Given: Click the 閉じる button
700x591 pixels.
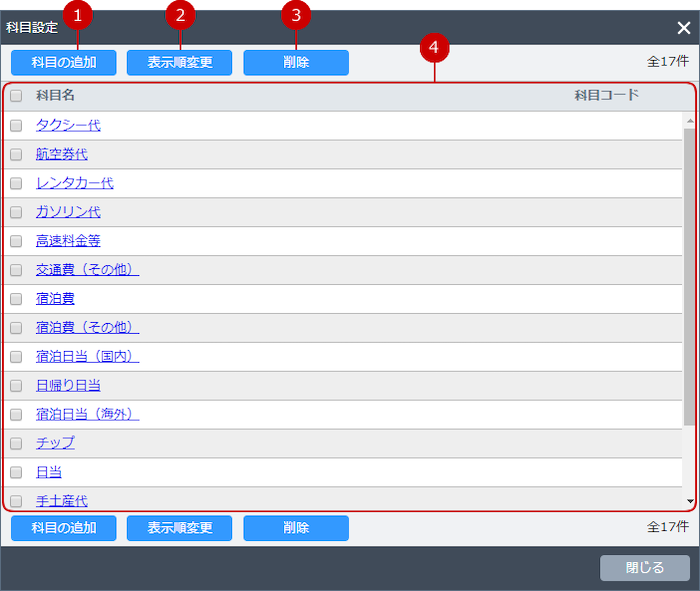Looking at the screenshot, I should click(x=645, y=567).
